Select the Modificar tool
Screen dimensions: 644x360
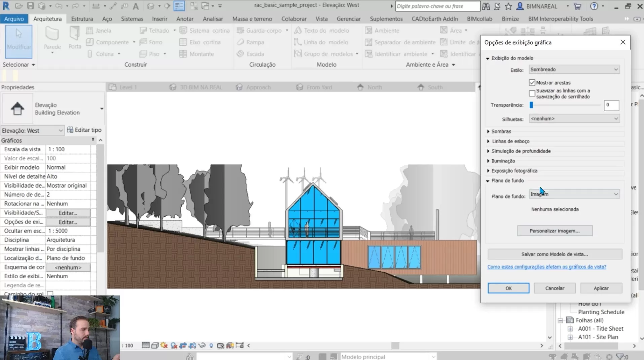pyautogui.click(x=19, y=42)
